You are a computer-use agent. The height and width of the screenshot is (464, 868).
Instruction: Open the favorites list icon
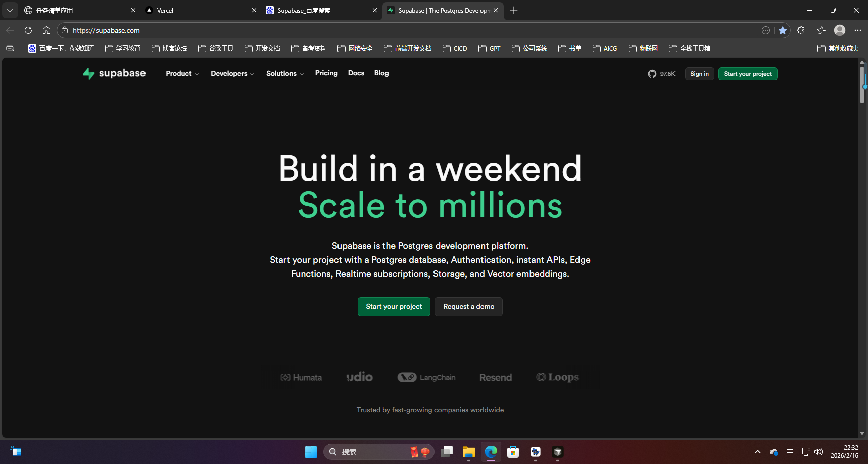tap(822, 30)
